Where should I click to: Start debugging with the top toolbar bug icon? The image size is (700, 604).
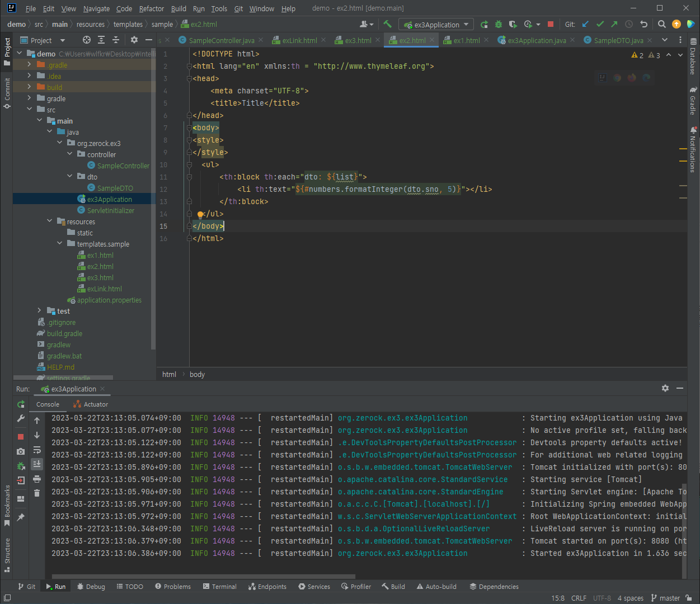coord(499,24)
